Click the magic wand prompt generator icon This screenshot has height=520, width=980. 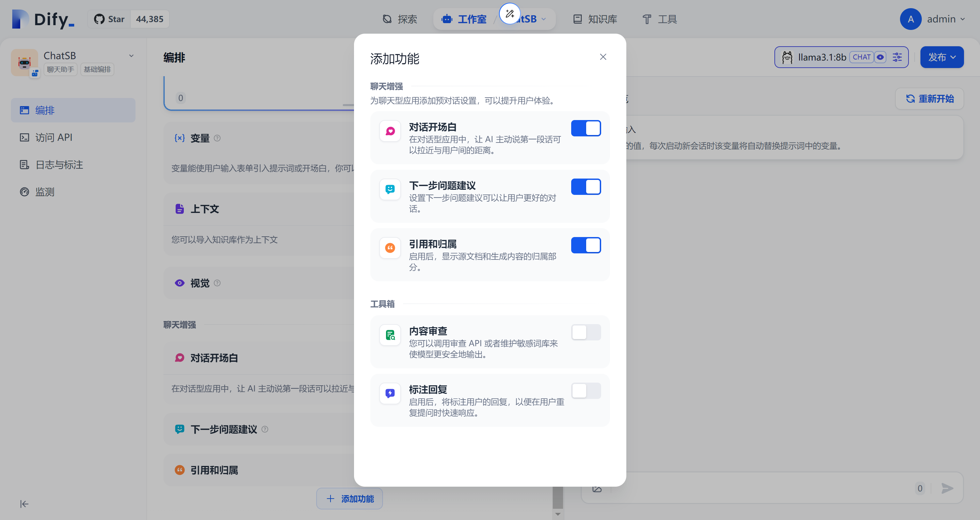(509, 14)
